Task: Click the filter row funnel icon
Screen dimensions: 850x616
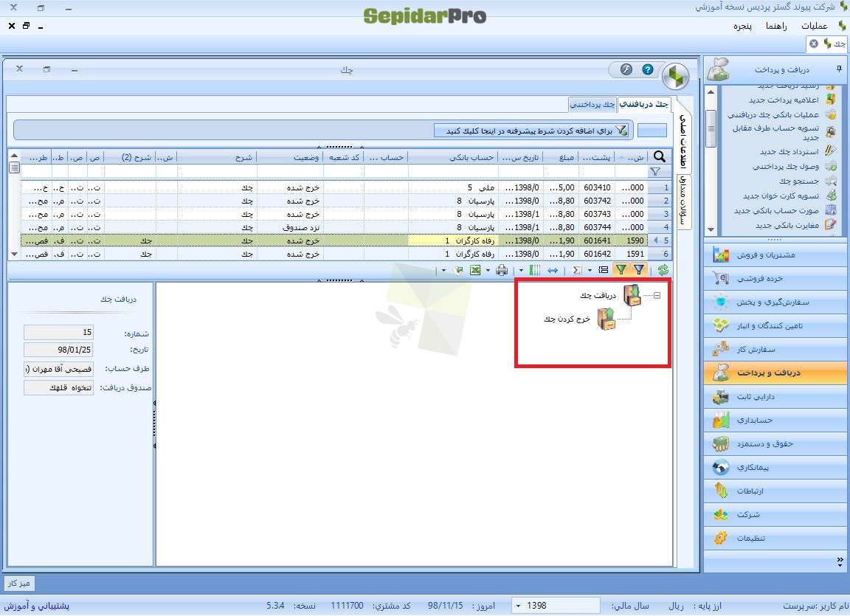Action: tap(655, 172)
